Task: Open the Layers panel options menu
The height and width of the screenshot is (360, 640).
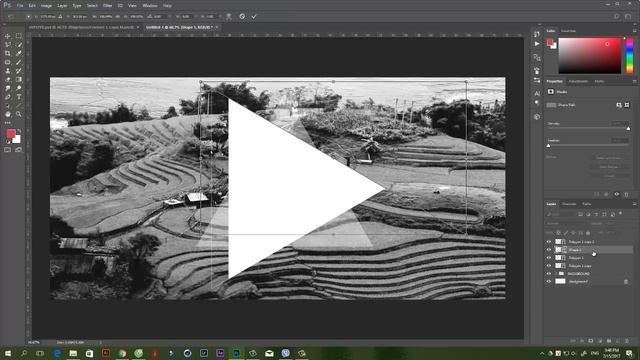Action: pos(634,204)
